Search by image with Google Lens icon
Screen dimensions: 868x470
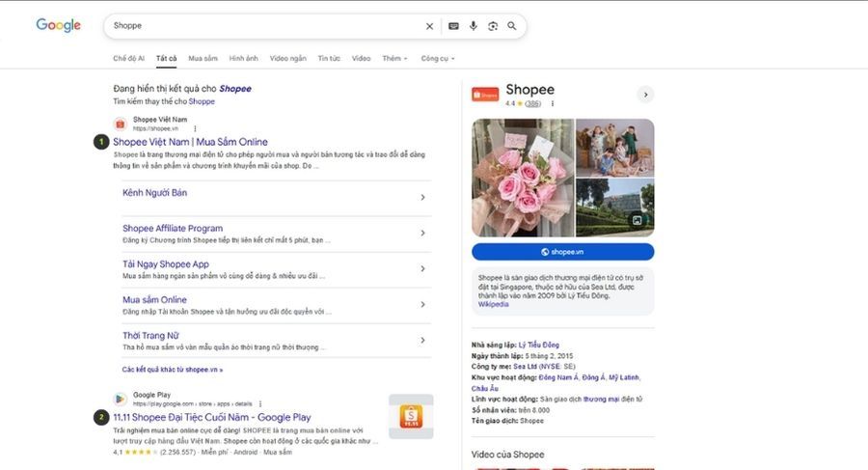tap(493, 26)
